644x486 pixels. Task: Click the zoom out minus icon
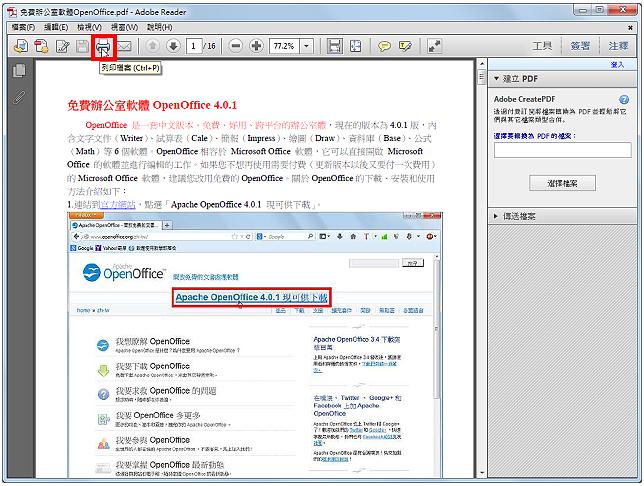[236, 46]
